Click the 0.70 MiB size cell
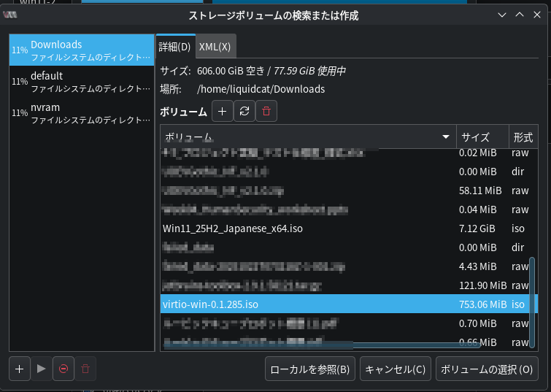Image resolution: width=551 pixels, height=392 pixels. click(x=477, y=323)
